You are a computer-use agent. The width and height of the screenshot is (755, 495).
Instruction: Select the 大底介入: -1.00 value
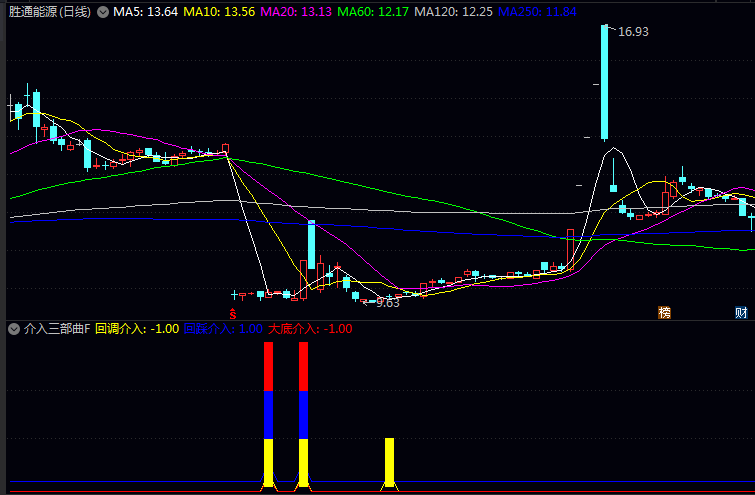310,329
